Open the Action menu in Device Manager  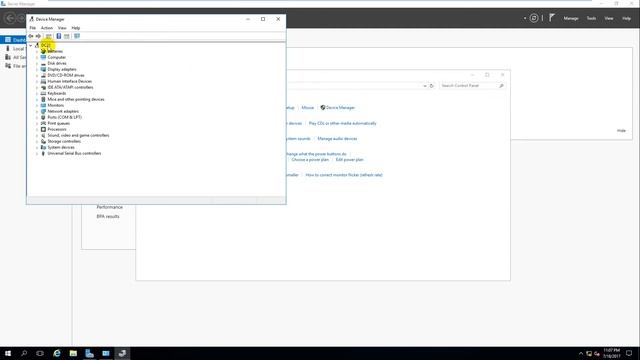[x=47, y=28]
